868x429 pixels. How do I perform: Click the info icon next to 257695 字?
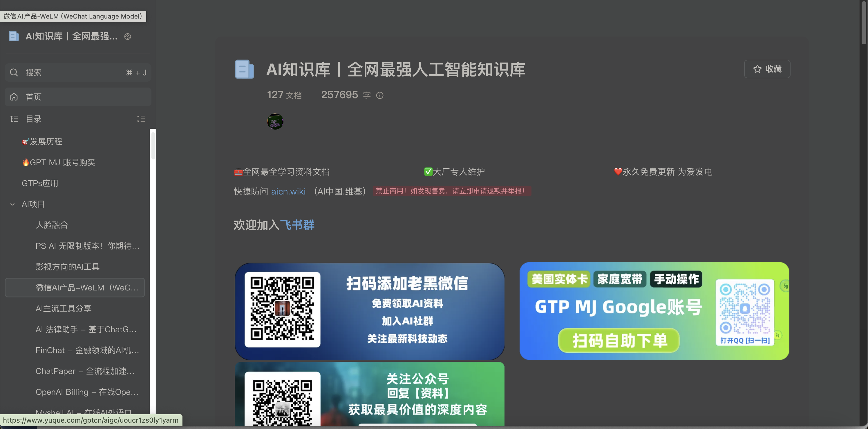380,96
